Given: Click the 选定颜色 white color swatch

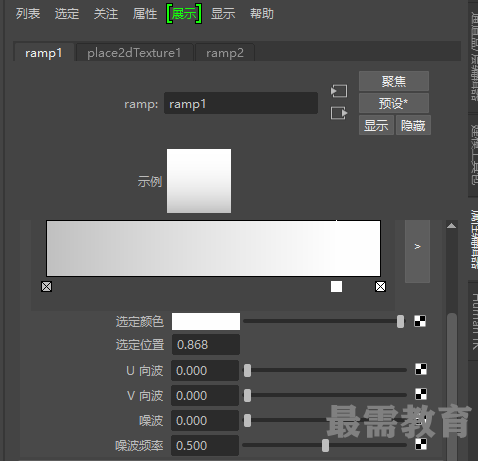Looking at the screenshot, I should coord(206,321).
